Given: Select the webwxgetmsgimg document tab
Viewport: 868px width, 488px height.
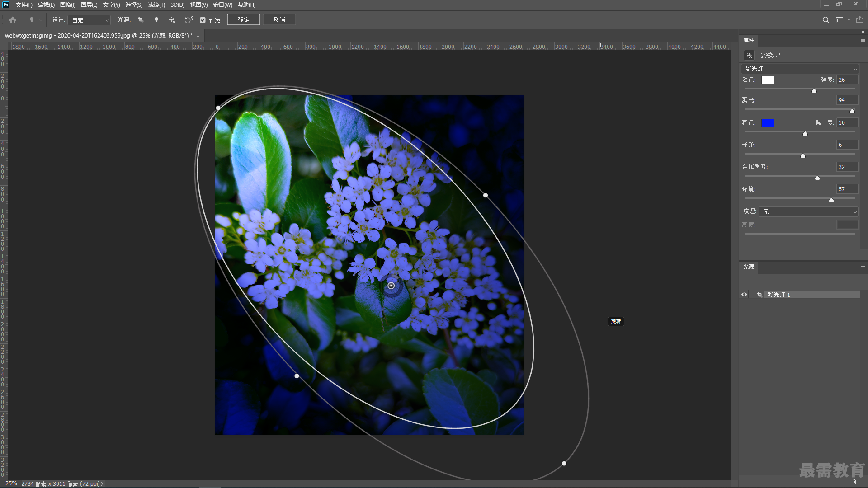Looking at the screenshot, I should click(99, 35).
